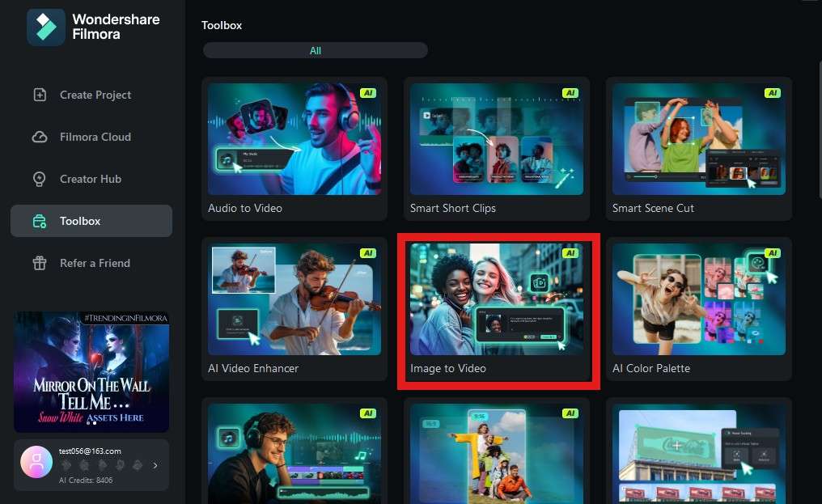The height and width of the screenshot is (504, 822).
Task: Click AI badge on Audio to Video card
Action: (368, 93)
